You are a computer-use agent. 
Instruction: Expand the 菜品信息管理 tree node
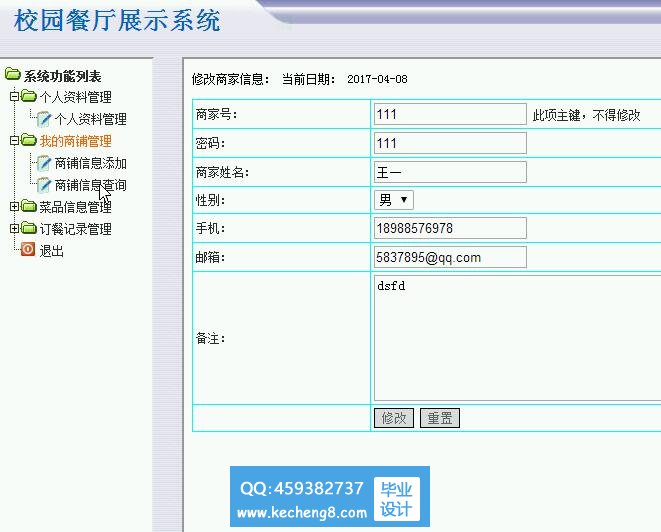14,207
